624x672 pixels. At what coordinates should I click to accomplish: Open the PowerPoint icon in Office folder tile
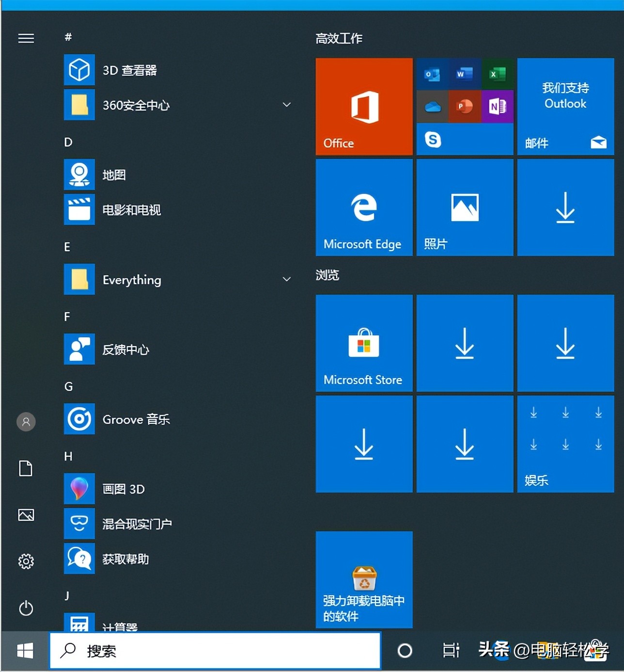465,106
